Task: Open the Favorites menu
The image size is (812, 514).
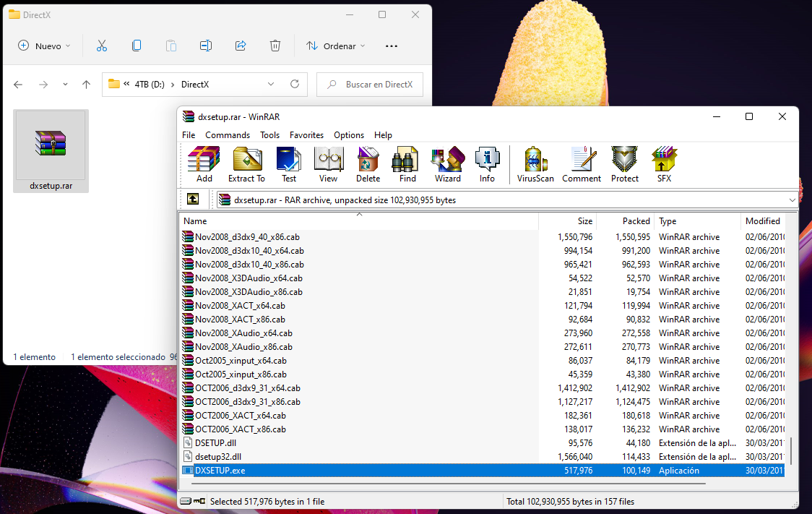Action: [306, 134]
